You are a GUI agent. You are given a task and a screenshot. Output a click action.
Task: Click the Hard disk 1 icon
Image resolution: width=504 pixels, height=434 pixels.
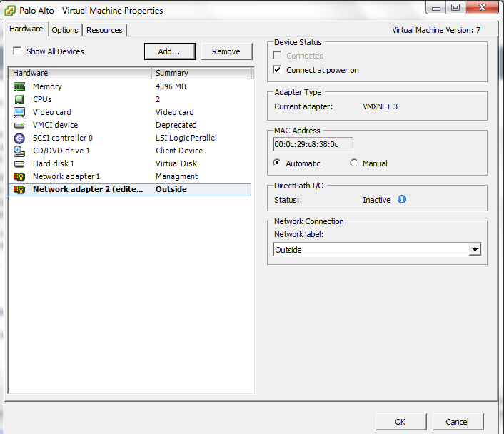(x=19, y=163)
